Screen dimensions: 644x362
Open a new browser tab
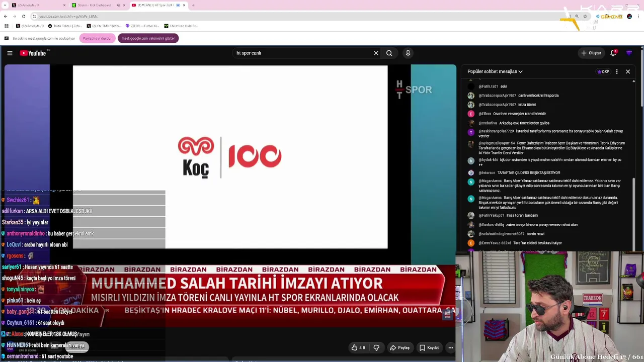193,5
